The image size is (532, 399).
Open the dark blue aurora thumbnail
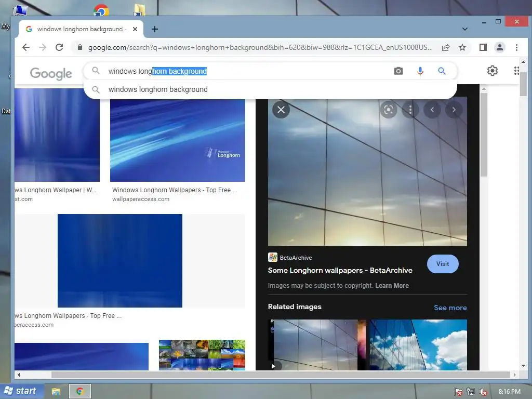(x=57, y=135)
